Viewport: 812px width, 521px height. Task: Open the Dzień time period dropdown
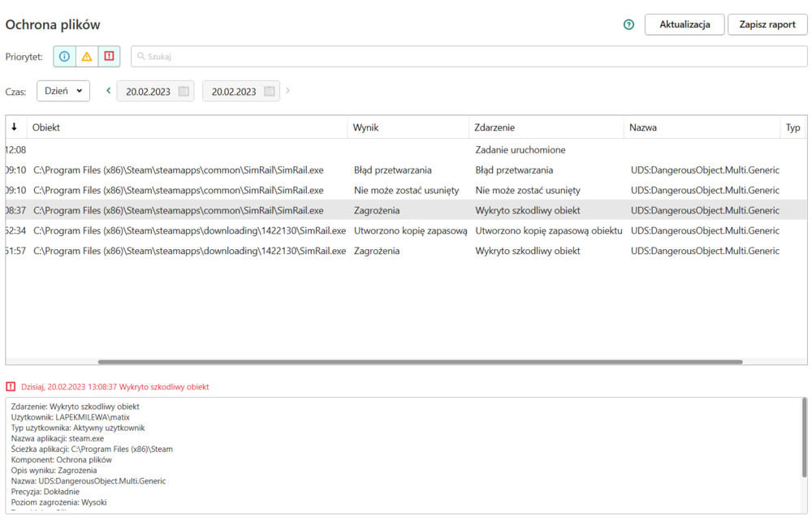pos(63,91)
